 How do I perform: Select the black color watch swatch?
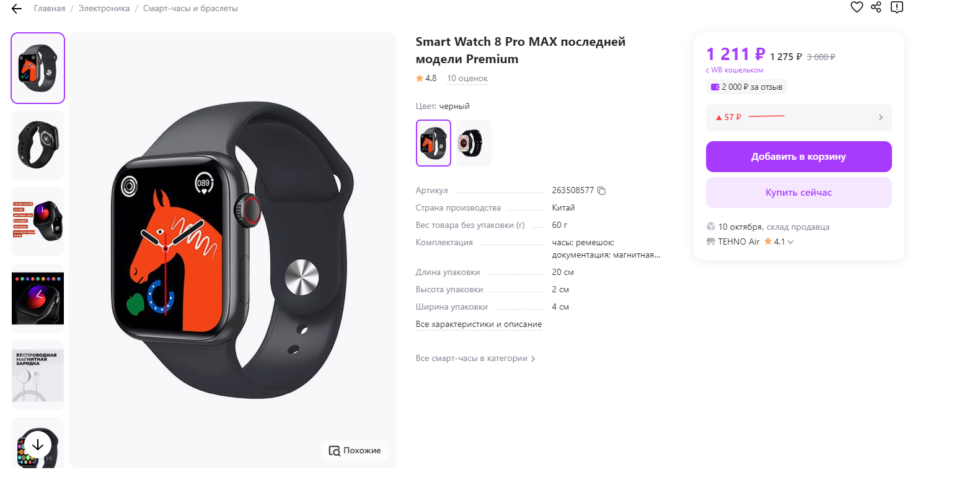point(433,143)
